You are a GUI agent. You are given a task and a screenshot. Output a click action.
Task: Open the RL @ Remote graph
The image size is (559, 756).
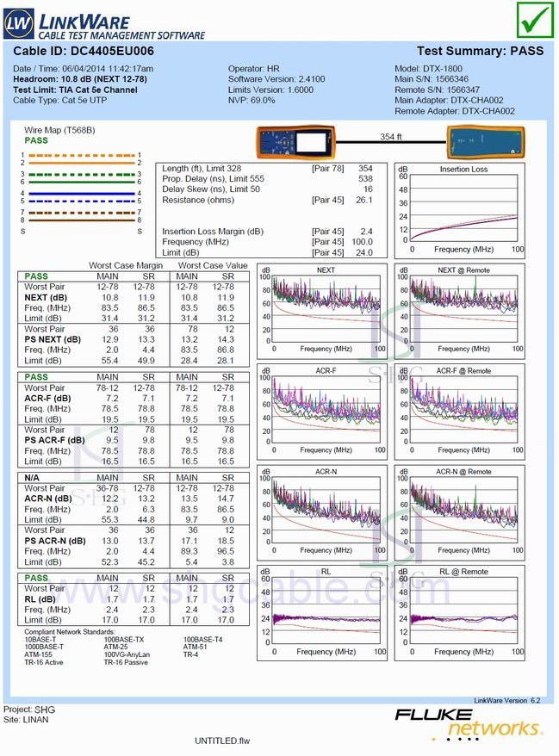tap(460, 613)
